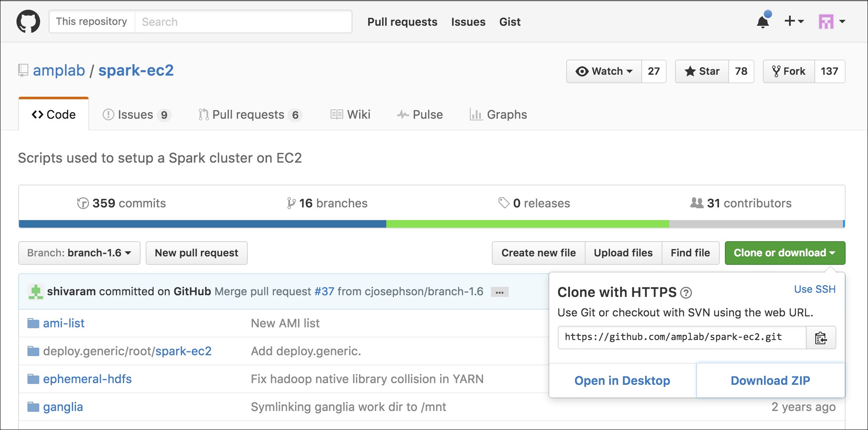
Task: Open the user avatar profile menu
Action: [831, 22]
